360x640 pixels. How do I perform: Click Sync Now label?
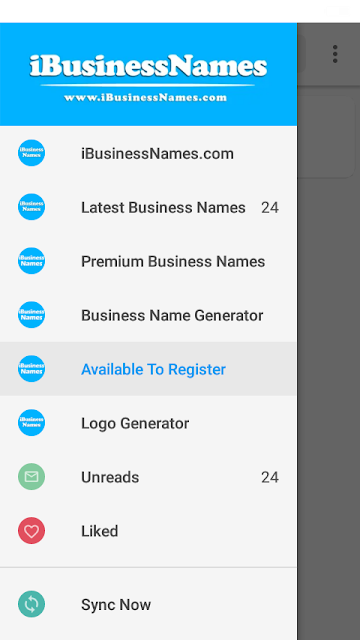[116, 604]
